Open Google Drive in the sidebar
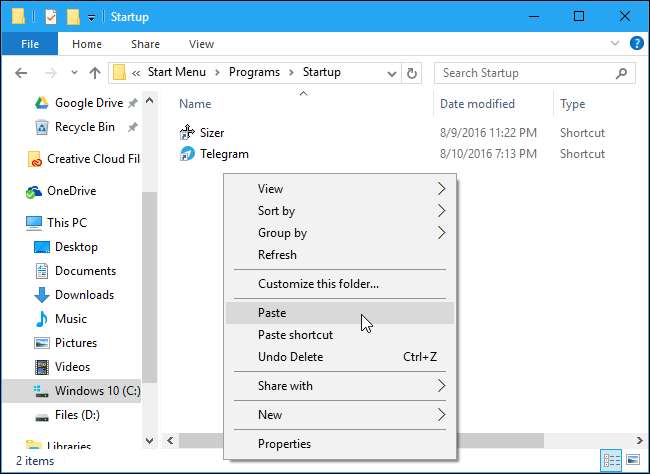Viewport: 650px width, 474px height. click(88, 103)
